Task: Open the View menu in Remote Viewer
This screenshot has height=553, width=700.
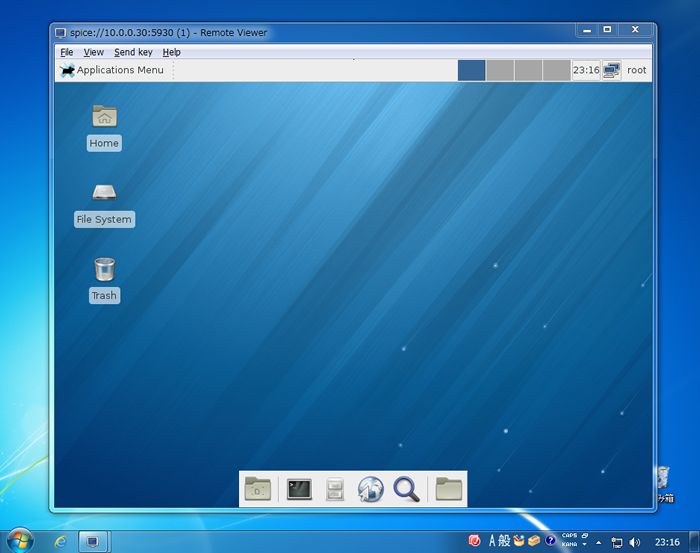Action: click(x=94, y=52)
